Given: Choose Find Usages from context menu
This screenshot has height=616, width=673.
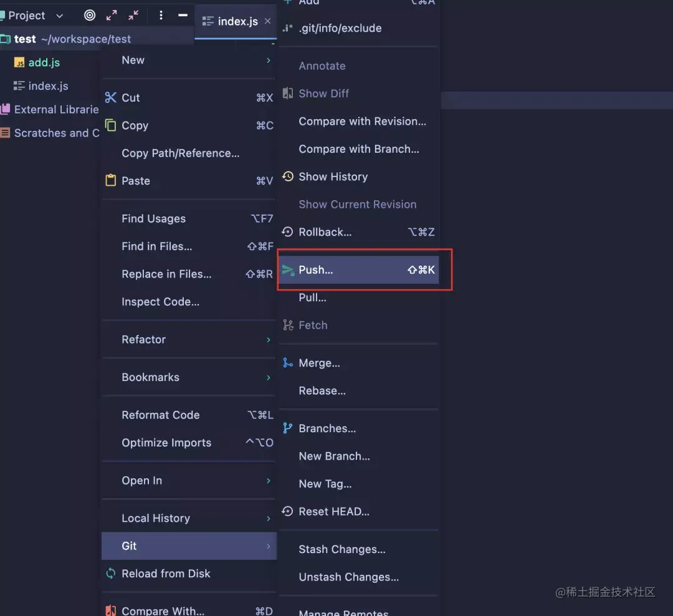Looking at the screenshot, I should 189,219.
